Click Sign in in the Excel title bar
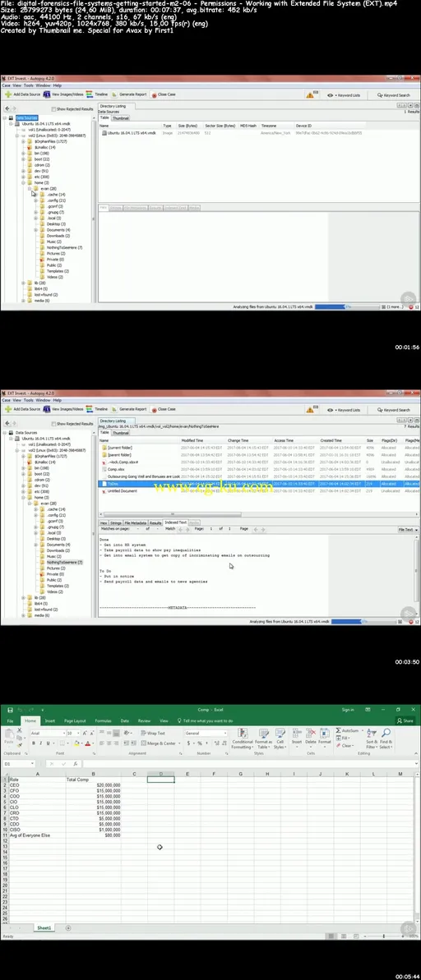The width and height of the screenshot is (421, 980). [348, 710]
